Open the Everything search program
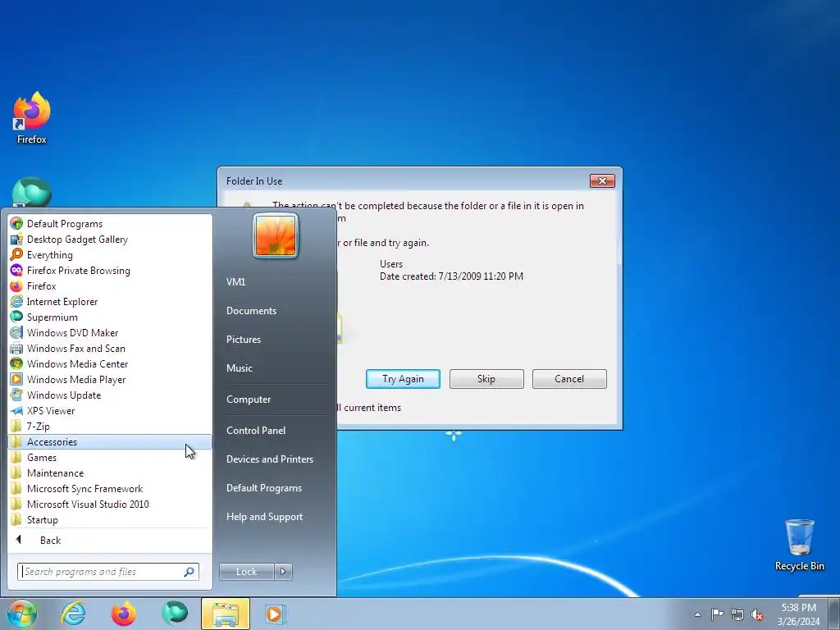The image size is (840, 630). 110,255
